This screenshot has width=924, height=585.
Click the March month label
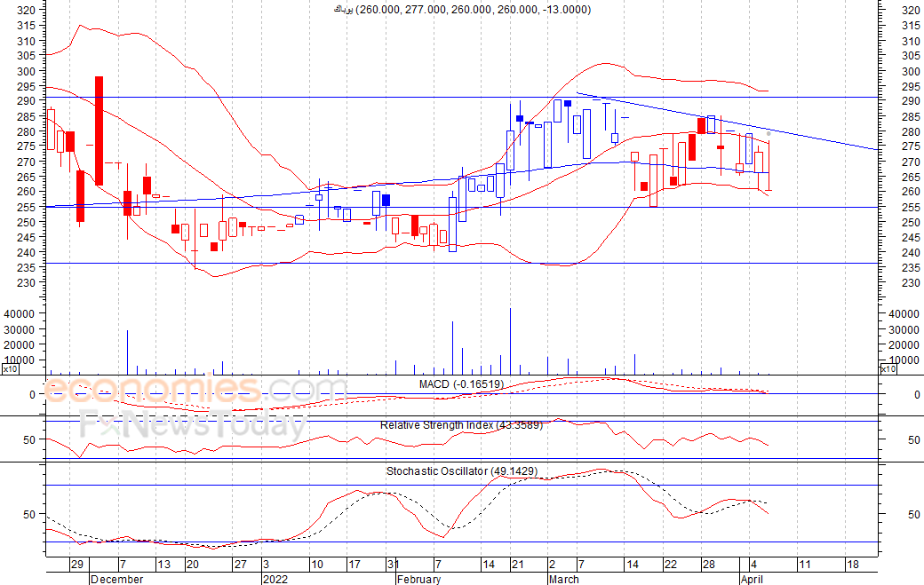coord(564,579)
